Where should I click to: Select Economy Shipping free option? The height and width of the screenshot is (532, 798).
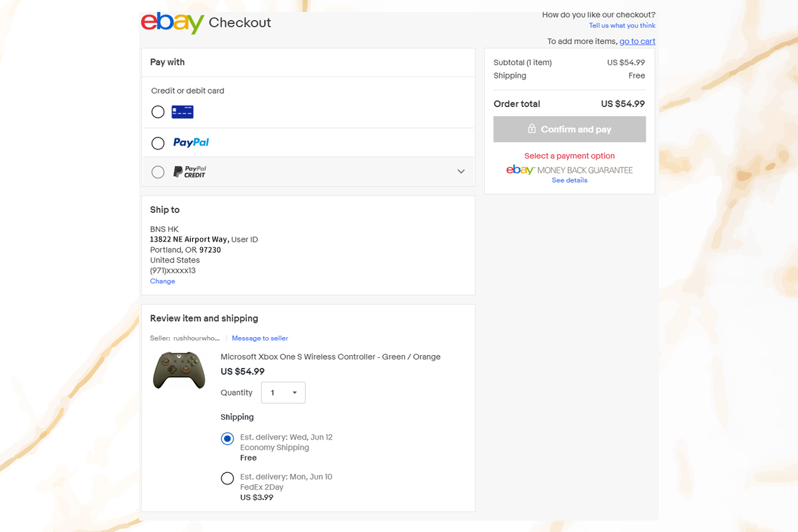pyautogui.click(x=227, y=439)
